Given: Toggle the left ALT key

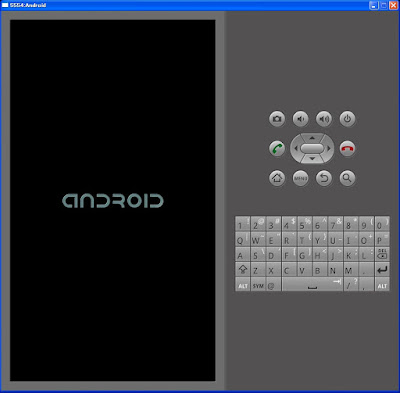Looking at the screenshot, I should (243, 284).
